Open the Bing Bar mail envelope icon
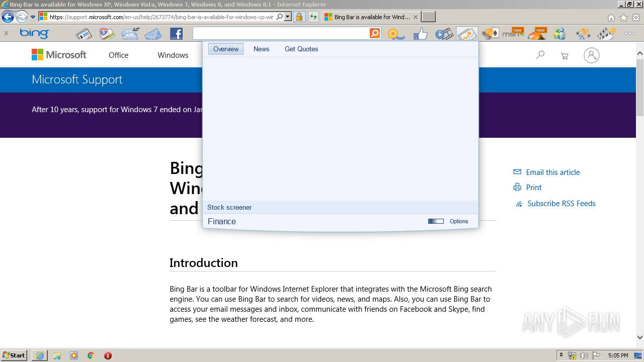The height and width of the screenshot is (362, 644). [153, 34]
